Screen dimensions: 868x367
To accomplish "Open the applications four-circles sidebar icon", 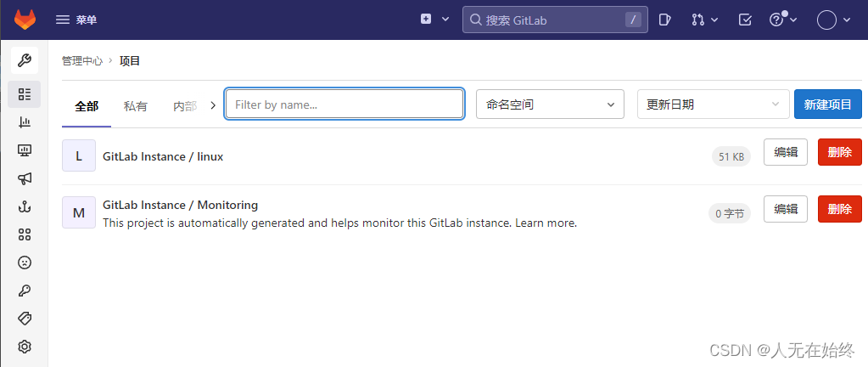I will 25,234.
